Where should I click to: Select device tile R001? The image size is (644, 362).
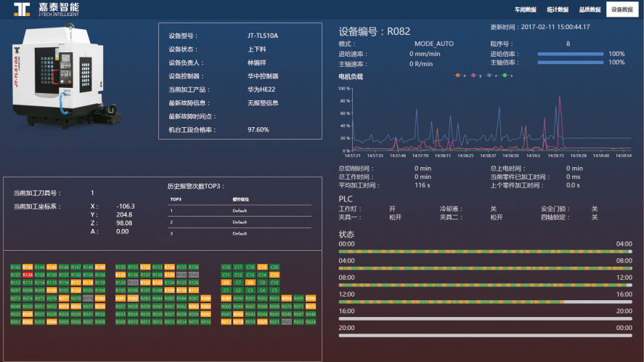coord(15,321)
